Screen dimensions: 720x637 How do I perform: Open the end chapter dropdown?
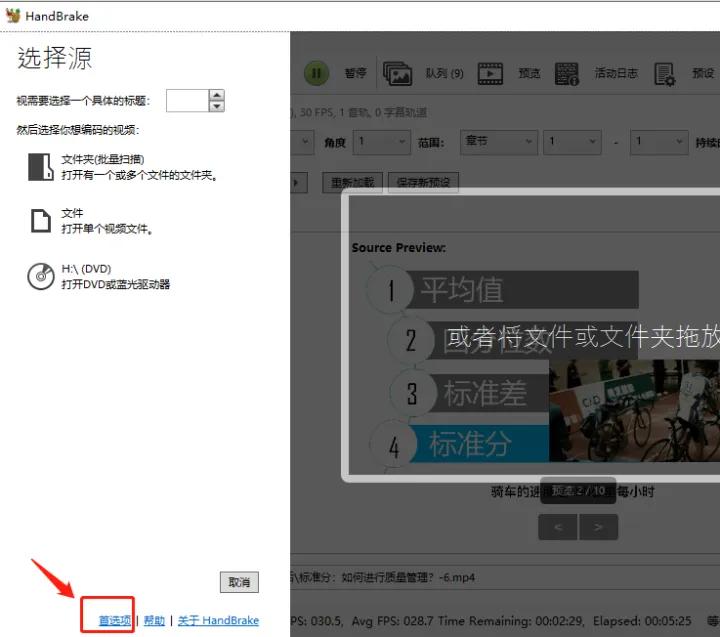659,142
